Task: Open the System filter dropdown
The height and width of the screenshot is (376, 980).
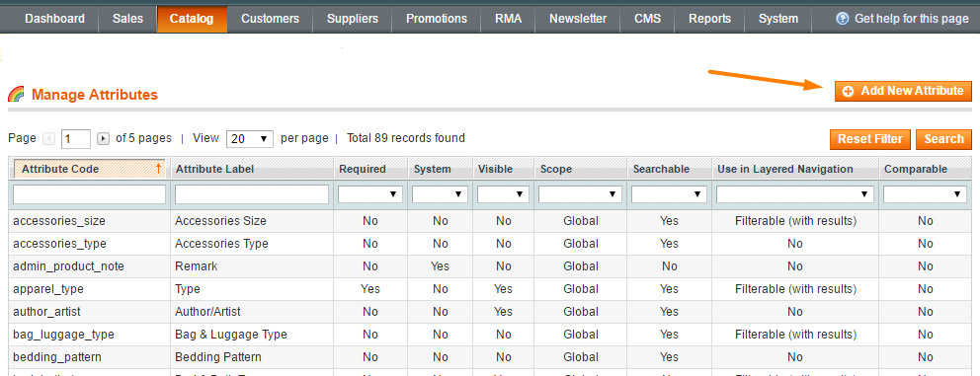Action: pyautogui.click(x=440, y=194)
